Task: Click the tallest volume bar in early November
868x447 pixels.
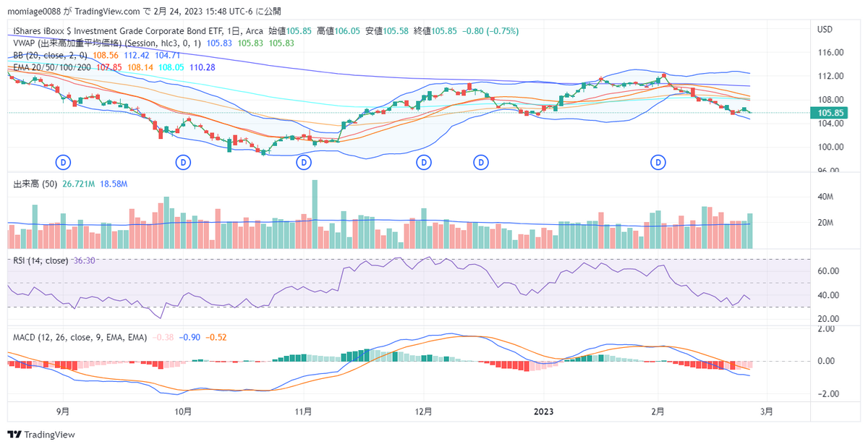Action: 315,214
